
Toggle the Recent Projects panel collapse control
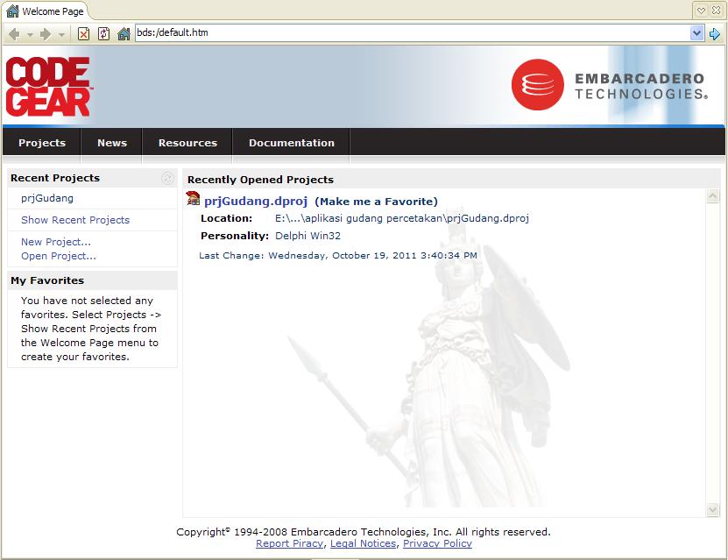pos(166,178)
